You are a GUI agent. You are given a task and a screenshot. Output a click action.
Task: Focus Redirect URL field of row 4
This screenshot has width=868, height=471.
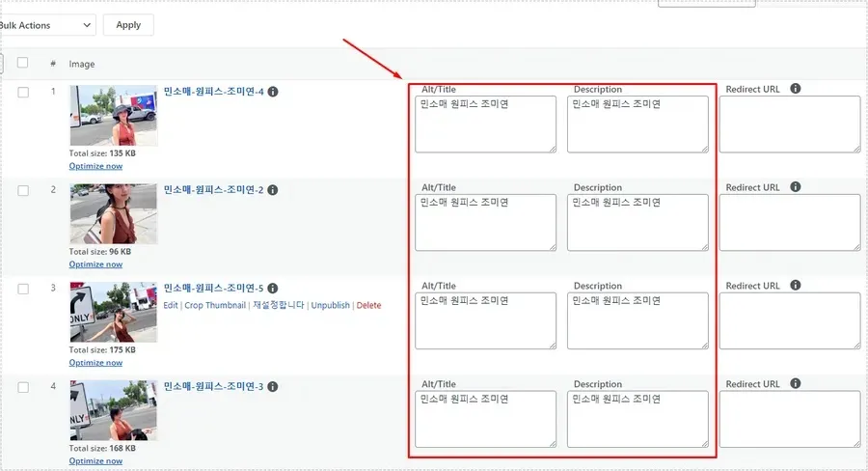790,419
